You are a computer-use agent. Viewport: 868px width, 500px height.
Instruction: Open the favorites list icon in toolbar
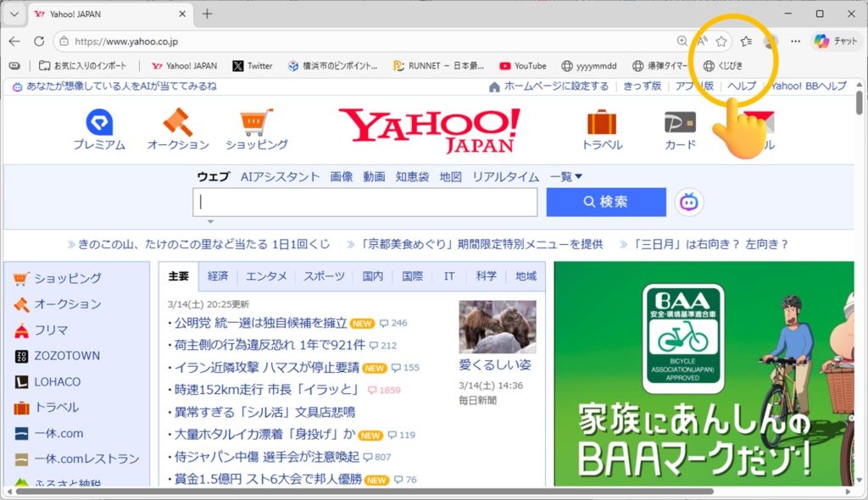pos(746,41)
